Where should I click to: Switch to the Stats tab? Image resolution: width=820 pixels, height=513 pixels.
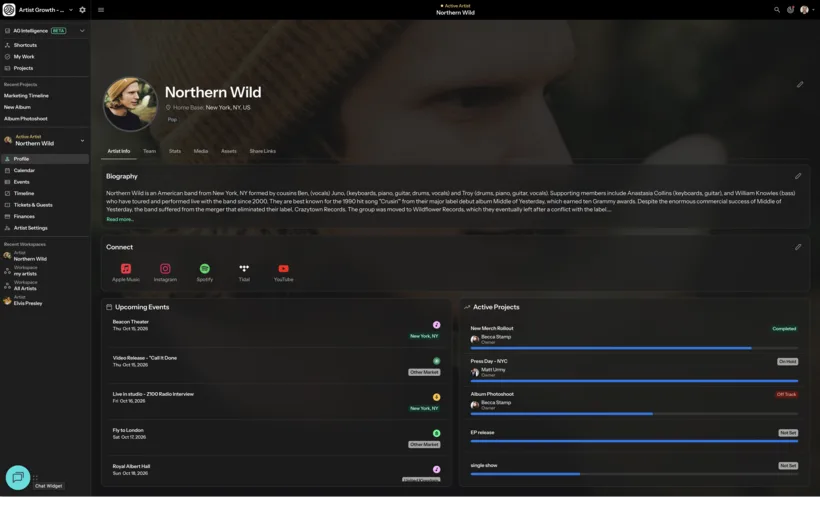click(x=175, y=151)
